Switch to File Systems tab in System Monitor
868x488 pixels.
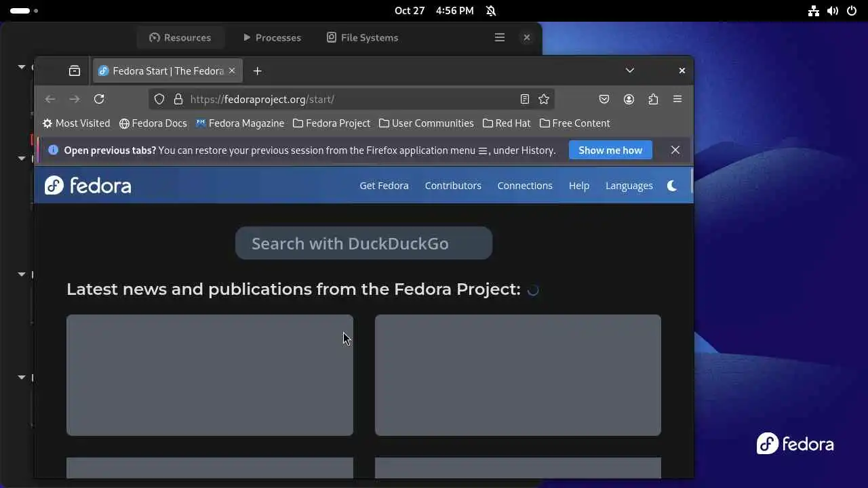coord(362,37)
